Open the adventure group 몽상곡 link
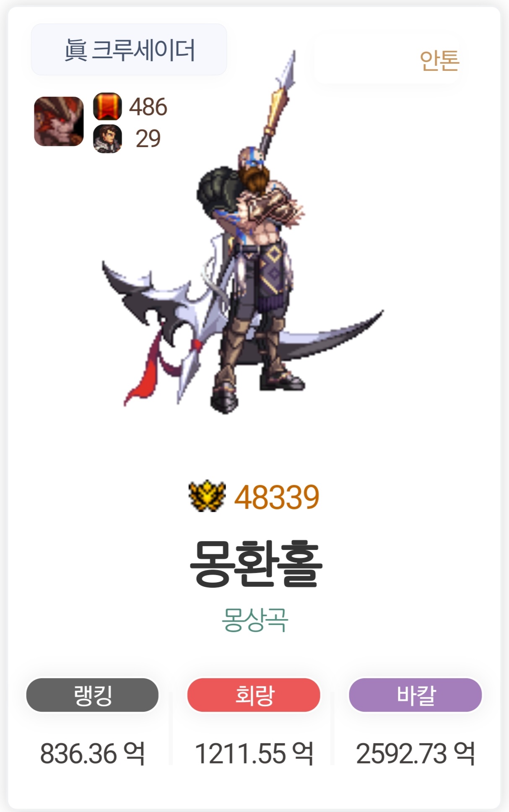509x812 pixels. point(255,620)
